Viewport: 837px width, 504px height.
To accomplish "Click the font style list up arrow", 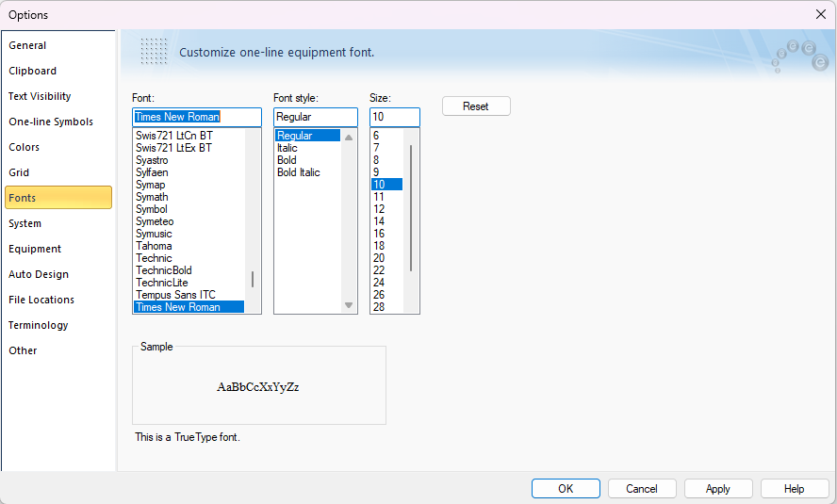I will point(349,138).
